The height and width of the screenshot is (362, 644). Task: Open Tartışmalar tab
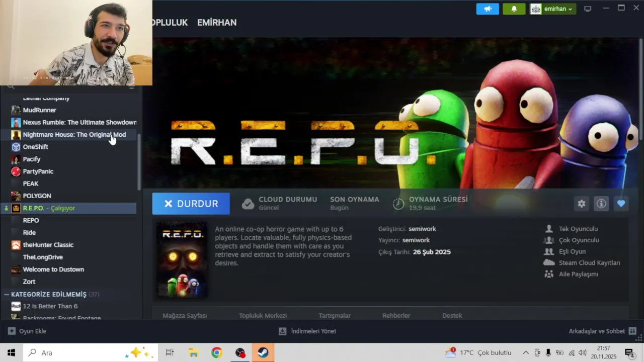coord(335,316)
